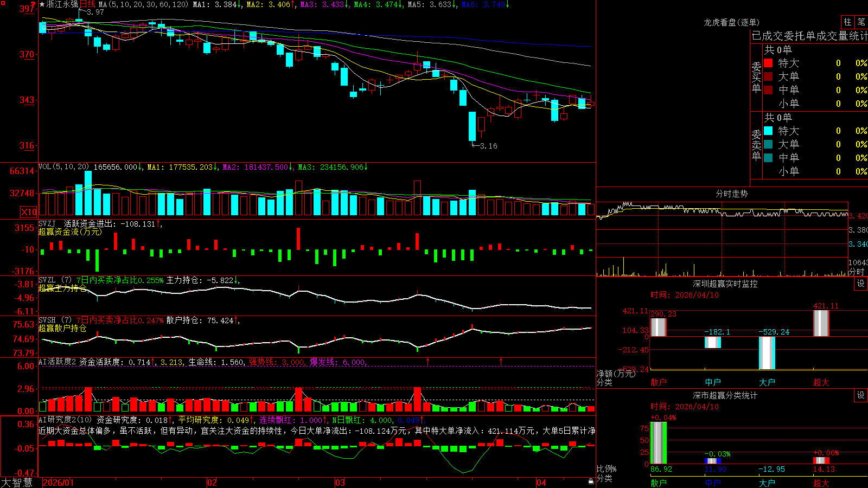
Task: Click the MA(5,10,20,30,60,120) indicator label
Action: [143, 4]
